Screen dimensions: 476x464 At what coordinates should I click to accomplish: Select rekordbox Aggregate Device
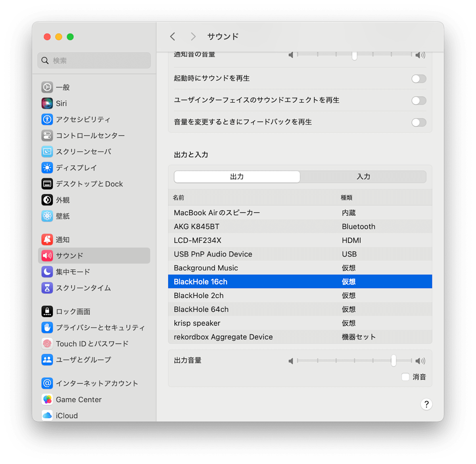coord(300,337)
